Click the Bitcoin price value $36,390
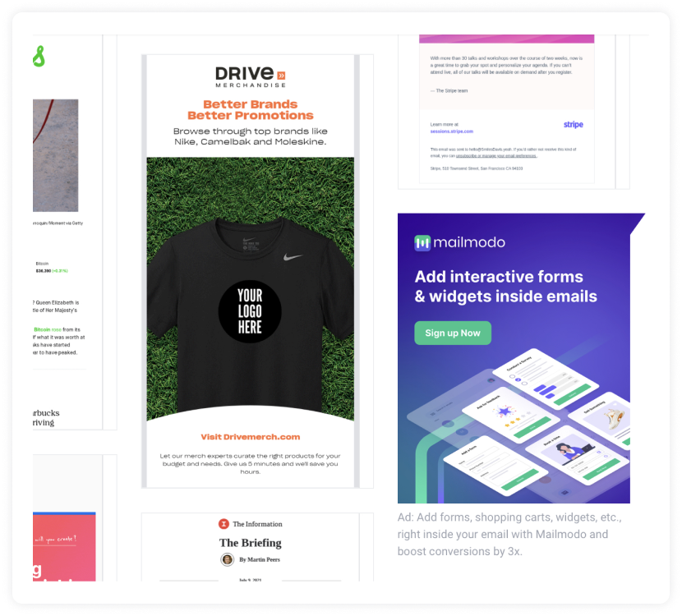The height and width of the screenshot is (616, 682). 43,271
